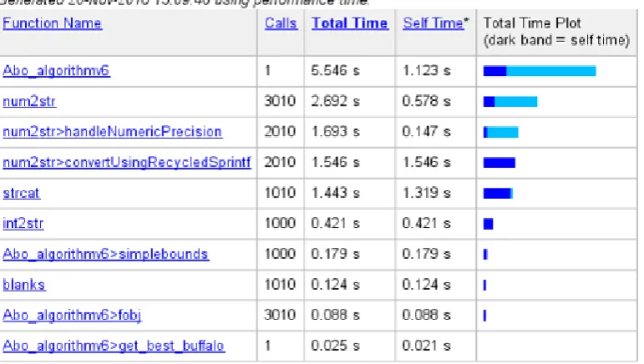Click time plot bar for int2str row
This screenshot has height=364, width=644.
click(x=489, y=224)
